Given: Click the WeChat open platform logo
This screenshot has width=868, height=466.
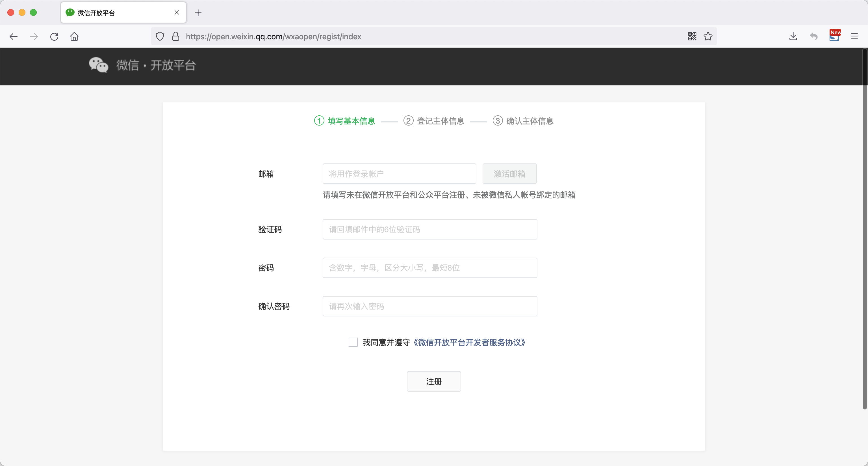Looking at the screenshot, I should point(142,65).
